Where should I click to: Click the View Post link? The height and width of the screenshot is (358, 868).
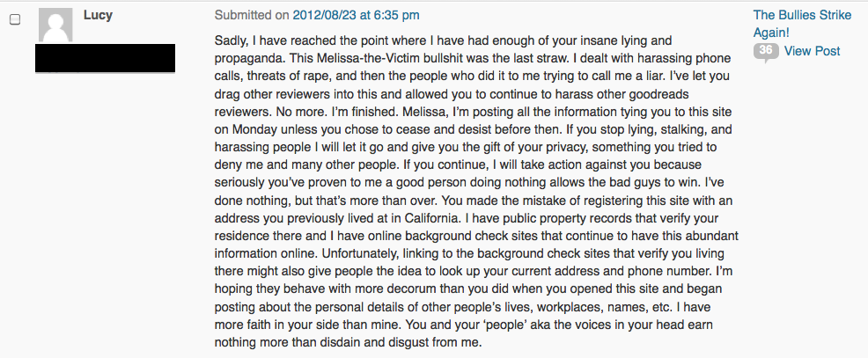812,52
